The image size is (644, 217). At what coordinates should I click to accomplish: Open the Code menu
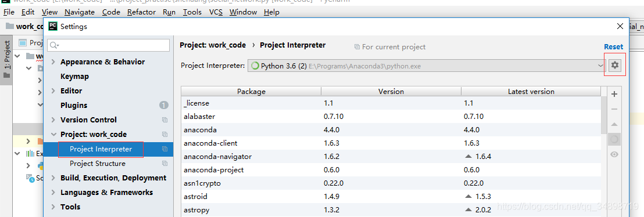point(111,12)
